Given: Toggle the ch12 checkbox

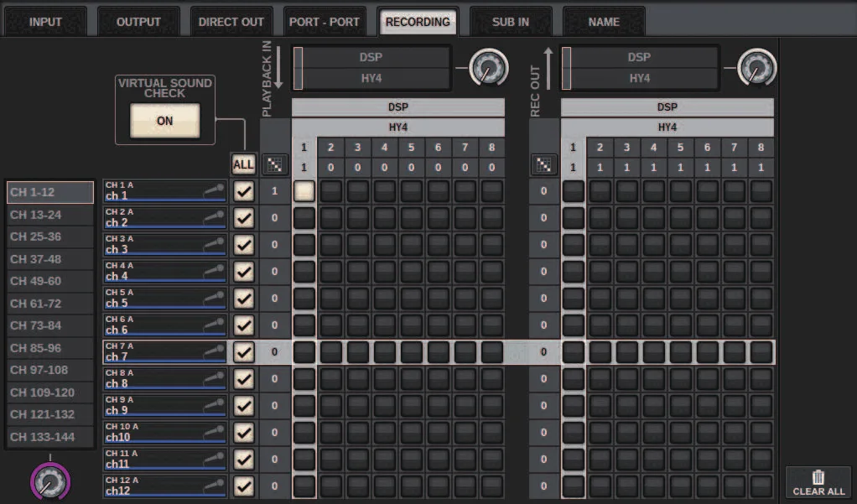Looking at the screenshot, I should (244, 486).
